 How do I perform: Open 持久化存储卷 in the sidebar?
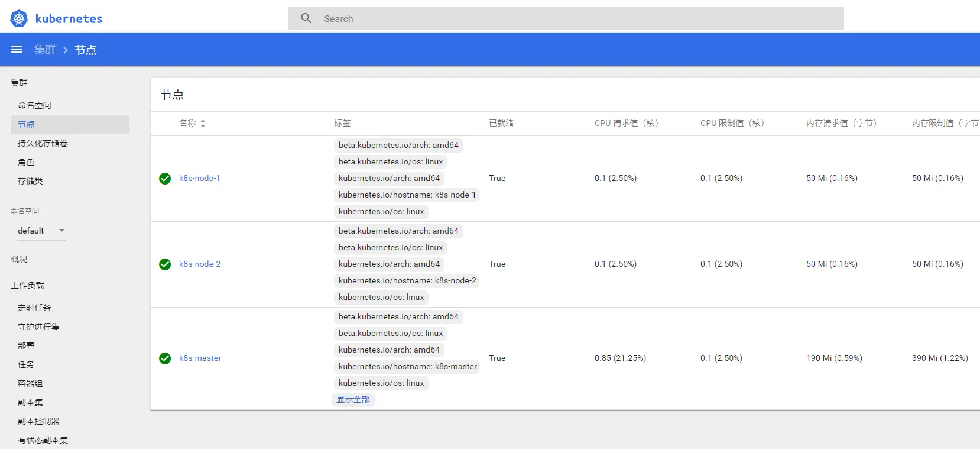click(43, 143)
